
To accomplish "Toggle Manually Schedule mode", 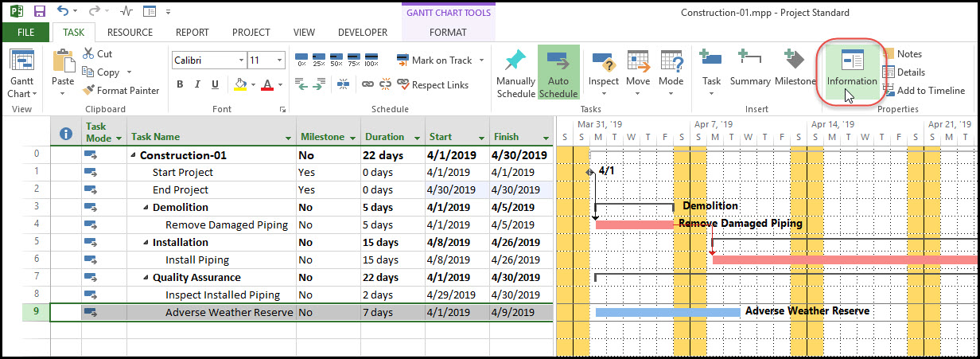I will pyautogui.click(x=515, y=73).
